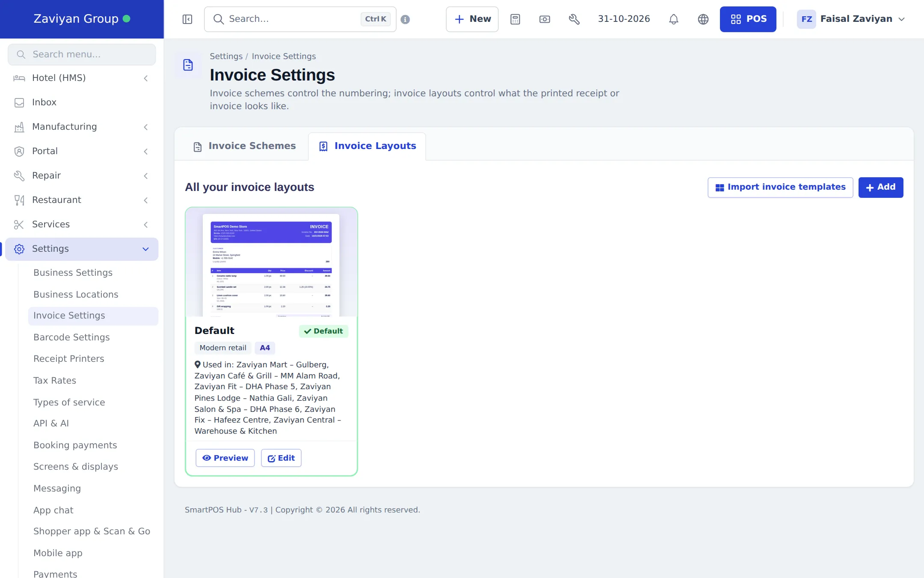Click the Import invoice templates button
Screen dimensions: 924x578
click(780, 187)
